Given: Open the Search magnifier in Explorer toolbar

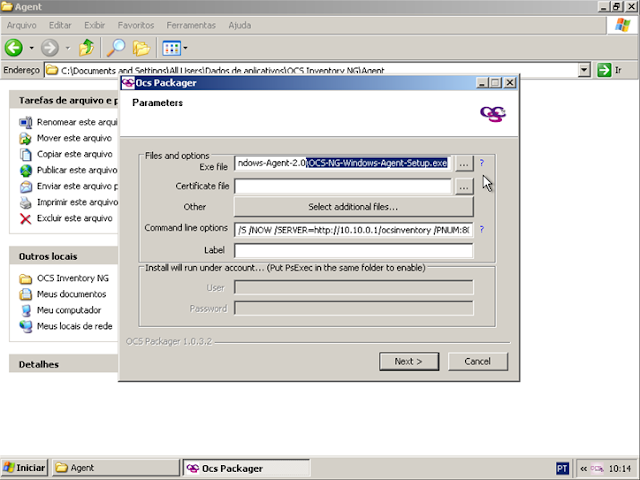Looking at the screenshot, I should pyautogui.click(x=116, y=48).
